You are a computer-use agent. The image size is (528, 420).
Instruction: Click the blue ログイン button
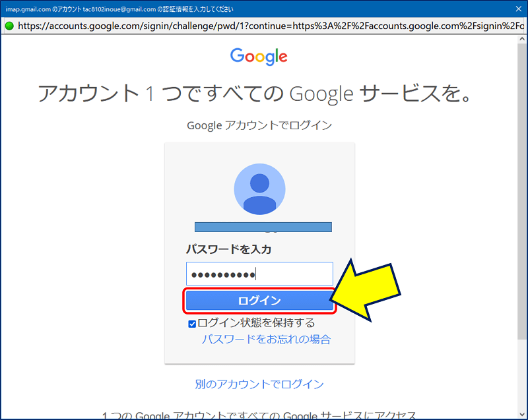(259, 300)
